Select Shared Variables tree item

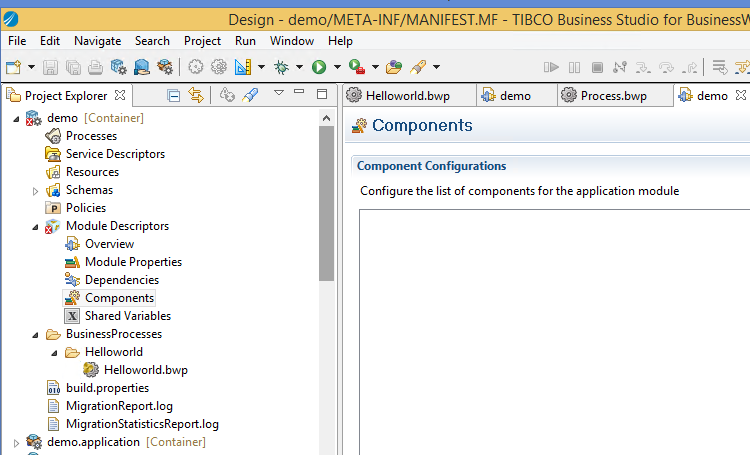click(x=128, y=316)
